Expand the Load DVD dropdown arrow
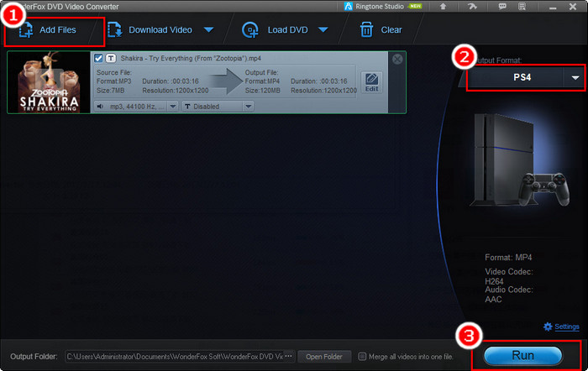Image resolution: width=588 pixels, height=371 pixels. tap(323, 30)
